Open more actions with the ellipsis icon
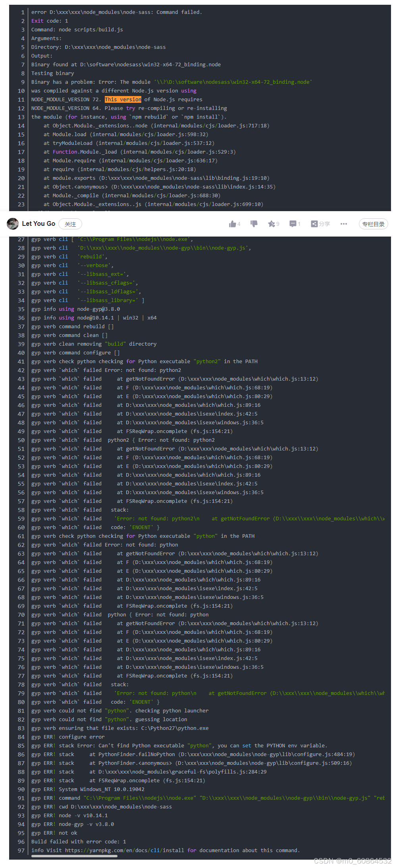Image resolution: width=393 pixels, height=868 pixels. [x=343, y=224]
